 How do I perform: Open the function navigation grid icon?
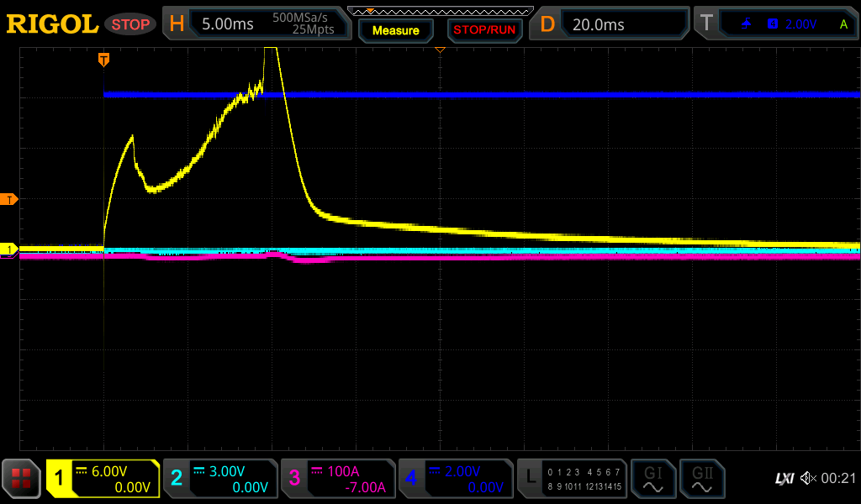[22, 479]
